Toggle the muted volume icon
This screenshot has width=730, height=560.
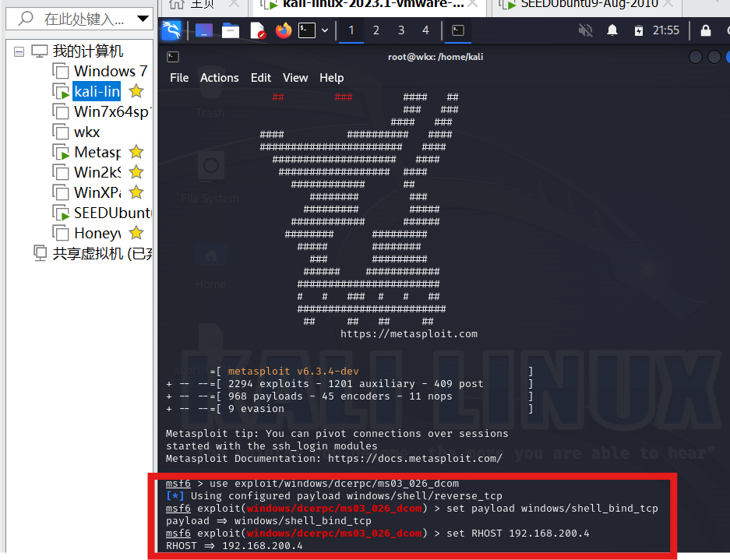click(x=585, y=30)
